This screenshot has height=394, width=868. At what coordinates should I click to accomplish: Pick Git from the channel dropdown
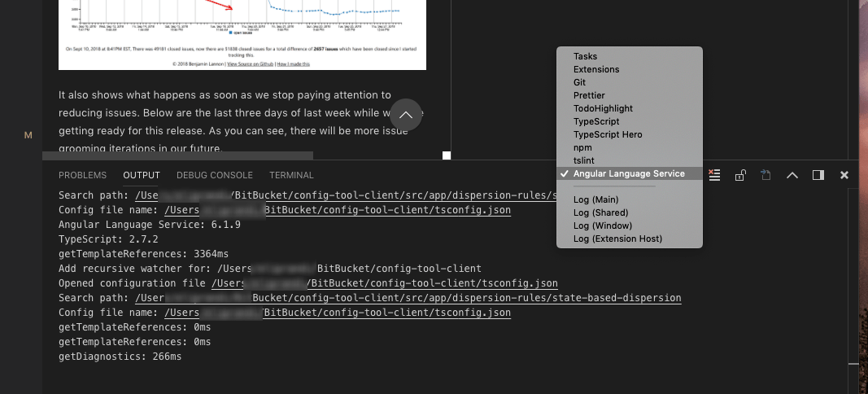630,82
